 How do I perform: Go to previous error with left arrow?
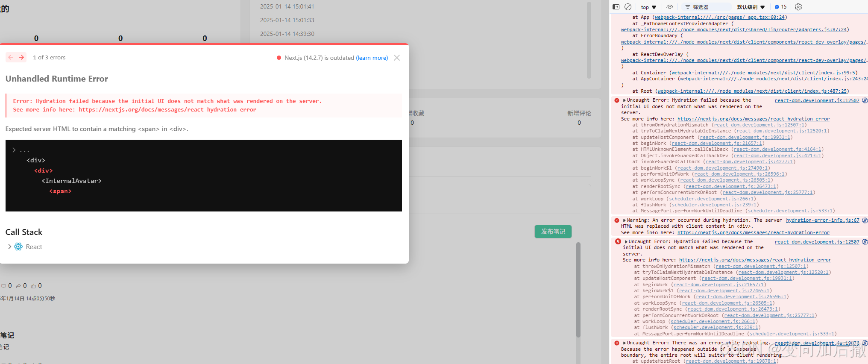coord(11,57)
